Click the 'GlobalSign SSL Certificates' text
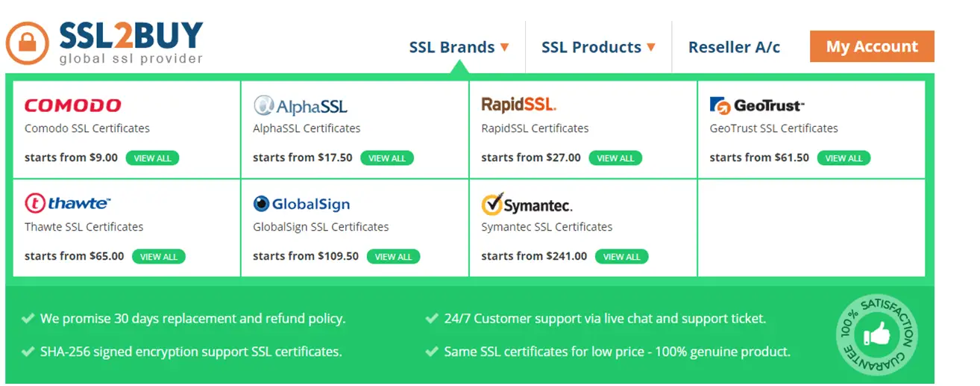980x386 pixels. pyautogui.click(x=321, y=227)
